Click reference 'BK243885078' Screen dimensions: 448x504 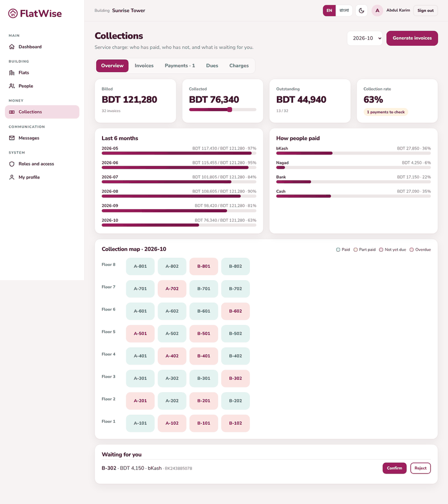(x=178, y=469)
